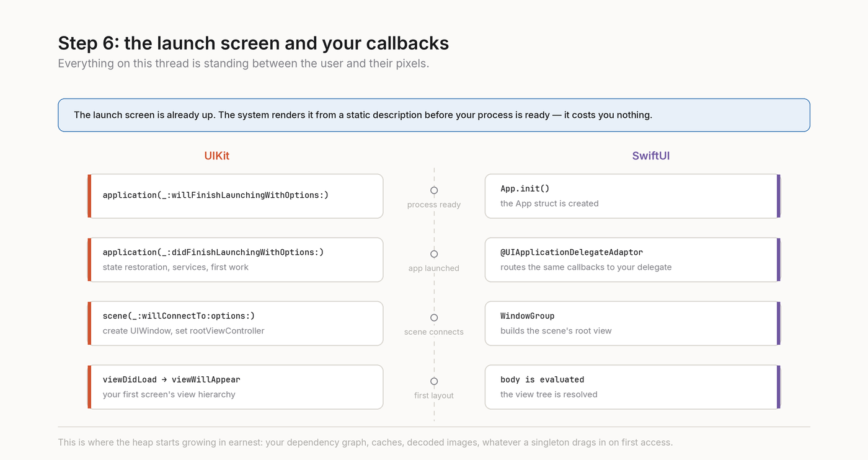Select the 'body is evaluated' text
Viewport: 868px width, 460px height.
click(x=542, y=379)
